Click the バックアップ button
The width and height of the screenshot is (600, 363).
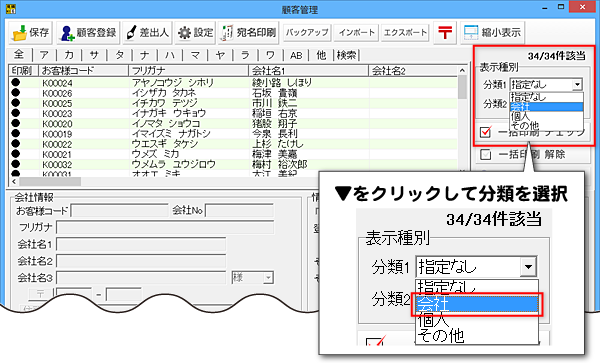307,33
